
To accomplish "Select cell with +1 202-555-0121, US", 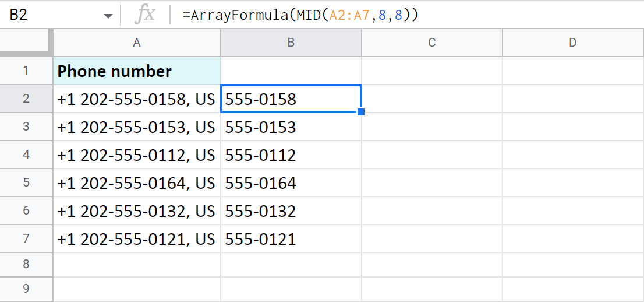I will tap(137, 239).
